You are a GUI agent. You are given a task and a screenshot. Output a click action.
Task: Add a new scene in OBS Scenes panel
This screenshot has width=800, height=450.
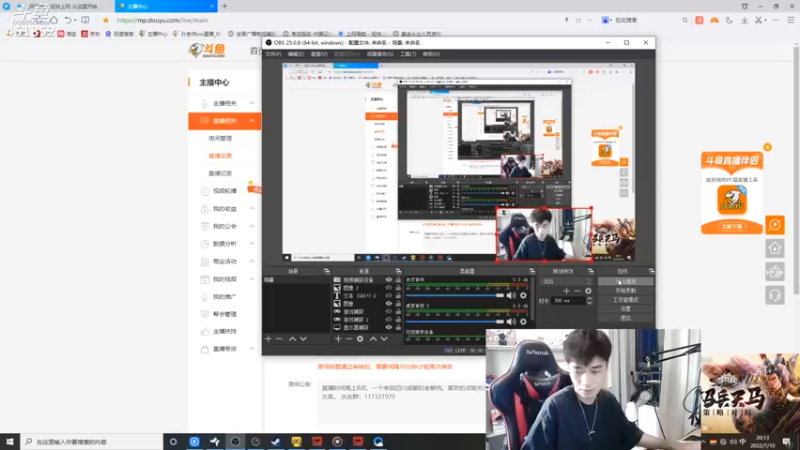click(x=268, y=339)
